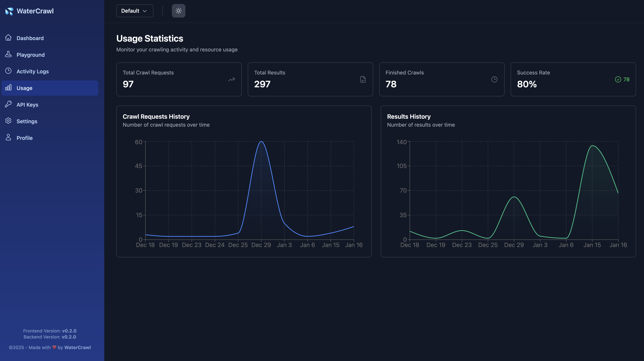The image size is (644, 361).
Task: Click the document icon in Total Results
Action: tap(363, 80)
